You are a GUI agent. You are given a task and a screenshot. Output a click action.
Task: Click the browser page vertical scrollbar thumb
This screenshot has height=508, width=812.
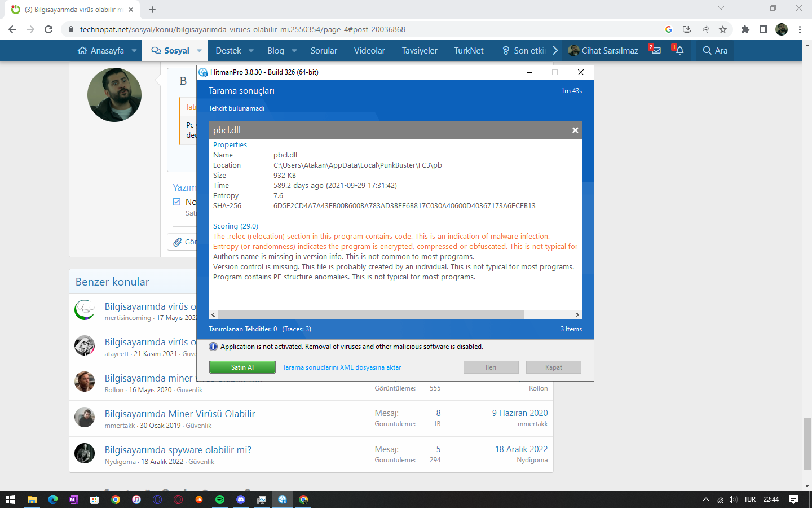coord(807,443)
